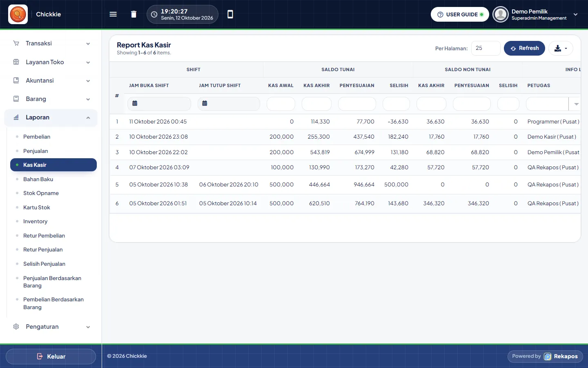Toggle the hamburger sidebar menu icon
588x368 pixels.
pyautogui.click(x=113, y=14)
